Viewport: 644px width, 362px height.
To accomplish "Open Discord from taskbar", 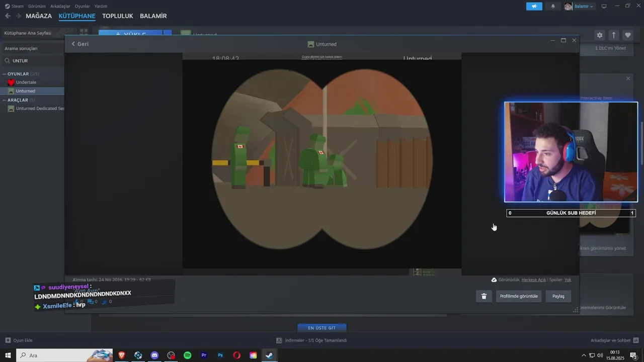I will [x=154, y=355].
